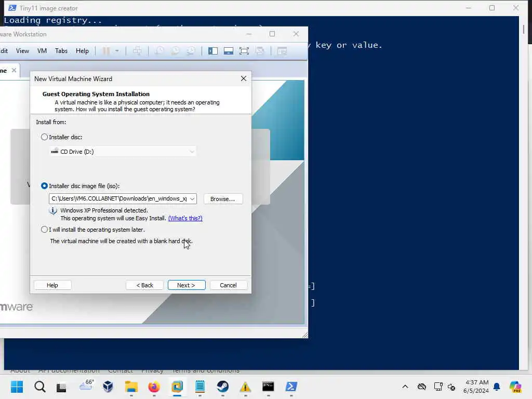
Task: Click the Windows Start button
Action: point(17,387)
